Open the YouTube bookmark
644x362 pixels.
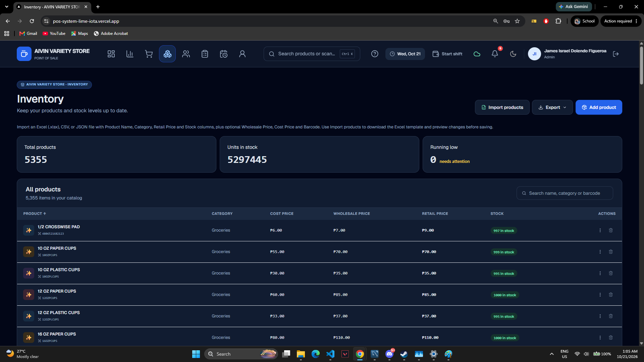[x=54, y=34]
